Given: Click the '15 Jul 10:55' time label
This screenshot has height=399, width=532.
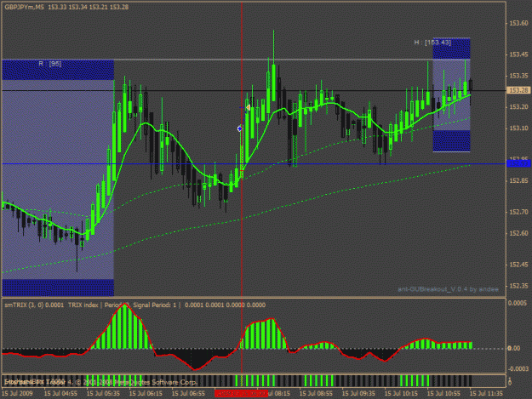Looking at the screenshot, I should pyautogui.click(x=443, y=393).
